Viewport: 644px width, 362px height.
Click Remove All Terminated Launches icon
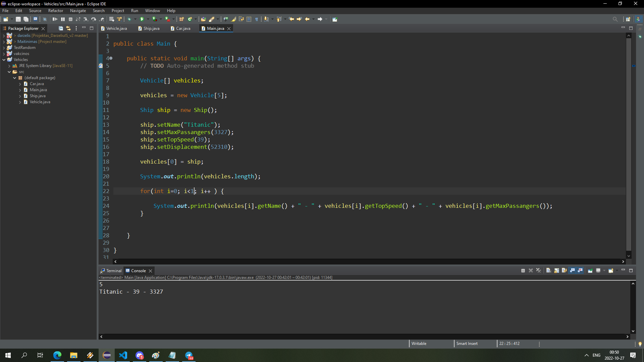point(539,270)
